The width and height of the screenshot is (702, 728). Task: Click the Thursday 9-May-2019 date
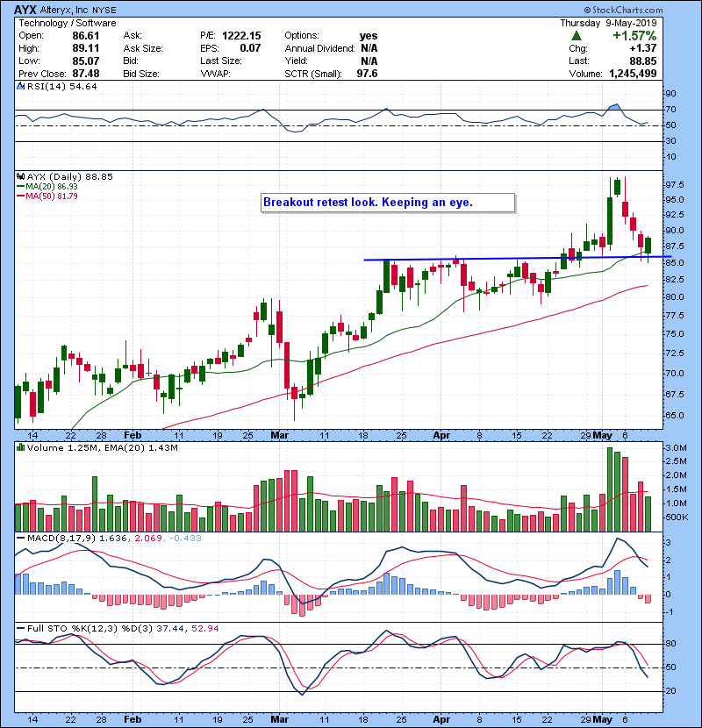[x=609, y=23]
